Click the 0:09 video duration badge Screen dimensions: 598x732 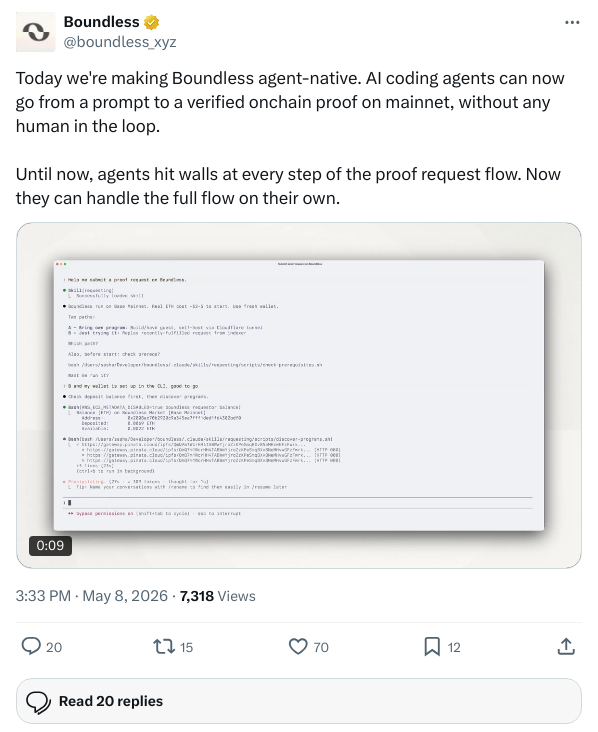(50, 545)
